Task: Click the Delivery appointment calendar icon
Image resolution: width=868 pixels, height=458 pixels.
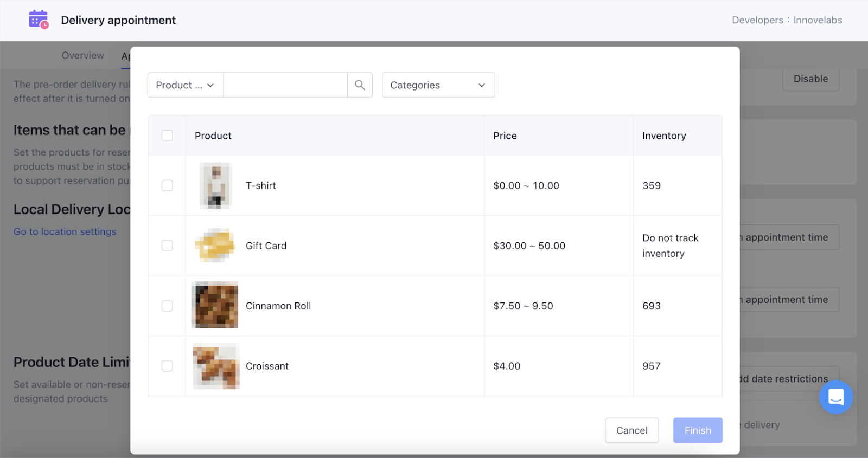Action: (x=38, y=20)
